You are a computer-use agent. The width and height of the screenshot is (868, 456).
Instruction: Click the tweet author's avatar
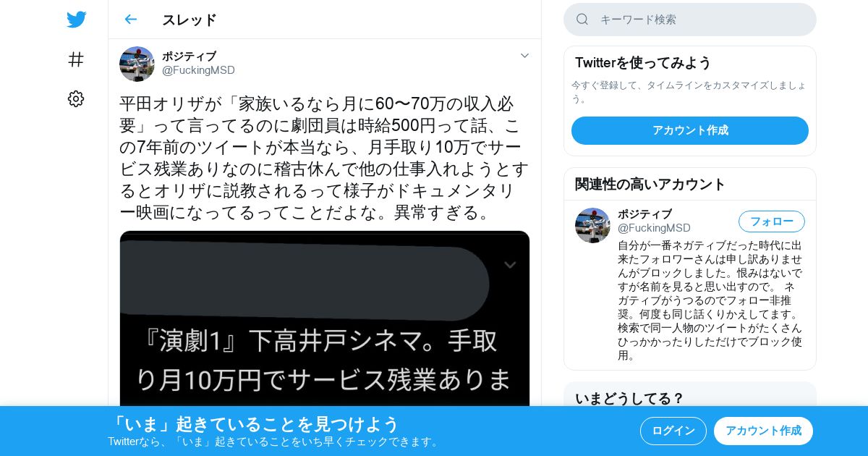click(x=137, y=64)
